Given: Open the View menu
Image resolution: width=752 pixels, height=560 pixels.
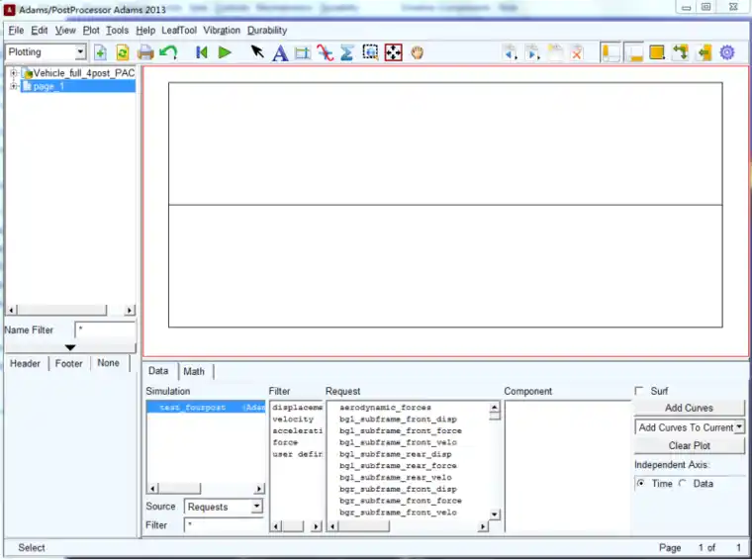Looking at the screenshot, I should 65,31.
